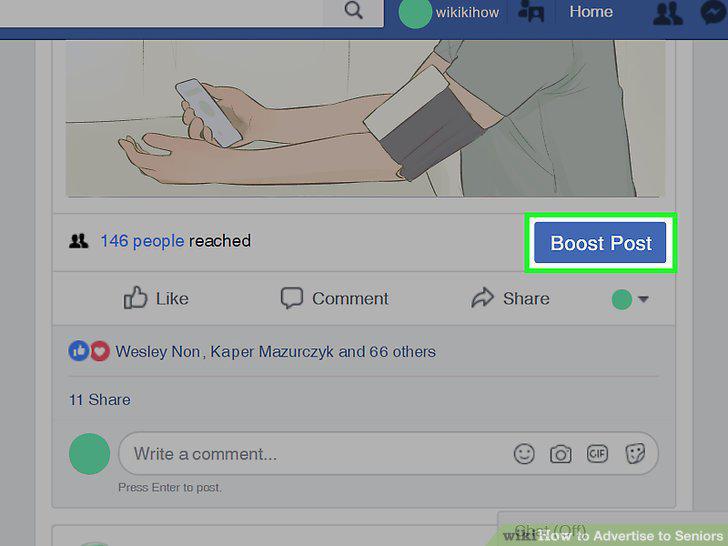Open the Kaper Mazurczyk profile link
The height and width of the screenshot is (546, 728).
pos(272,351)
